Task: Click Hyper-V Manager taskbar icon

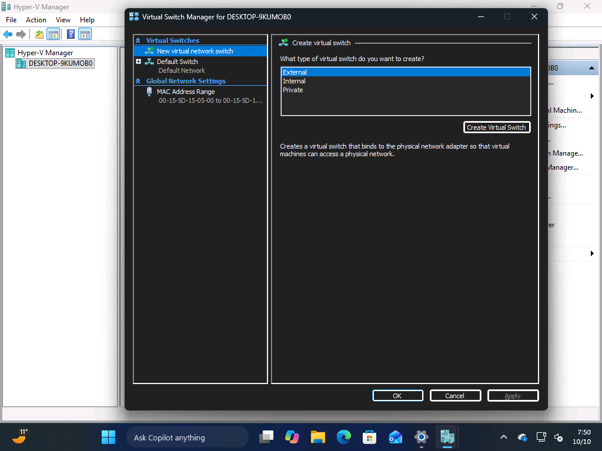Action: pyautogui.click(x=447, y=437)
